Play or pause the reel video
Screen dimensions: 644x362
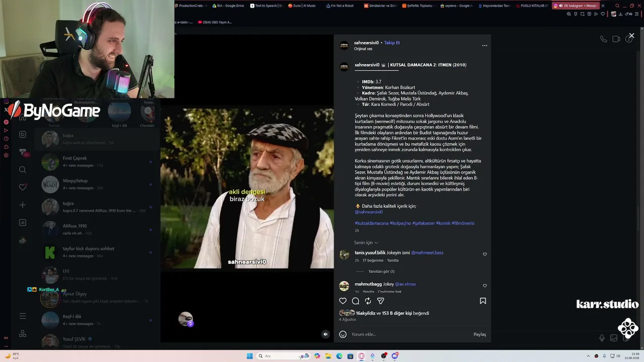(247, 189)
